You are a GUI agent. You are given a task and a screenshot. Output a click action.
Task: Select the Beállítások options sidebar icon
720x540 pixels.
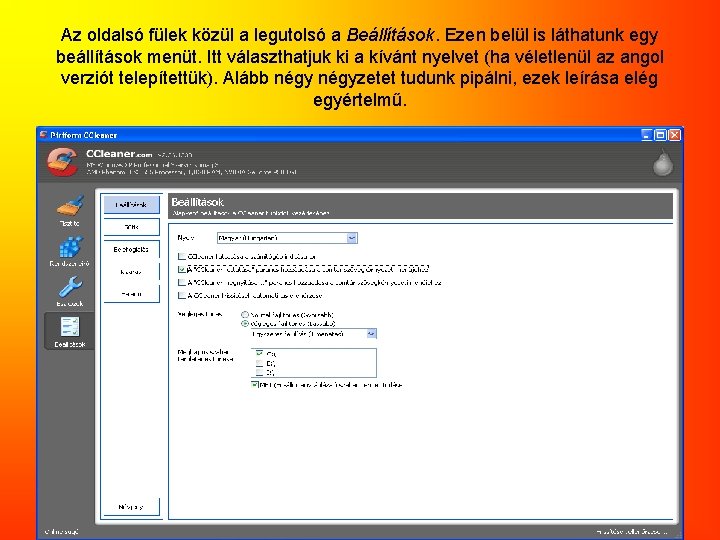[x=70, y=332]
